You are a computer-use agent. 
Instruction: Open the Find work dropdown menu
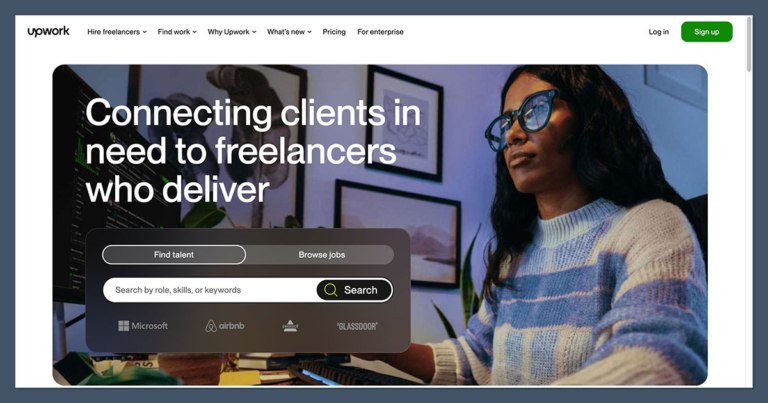tap(177, 32)
